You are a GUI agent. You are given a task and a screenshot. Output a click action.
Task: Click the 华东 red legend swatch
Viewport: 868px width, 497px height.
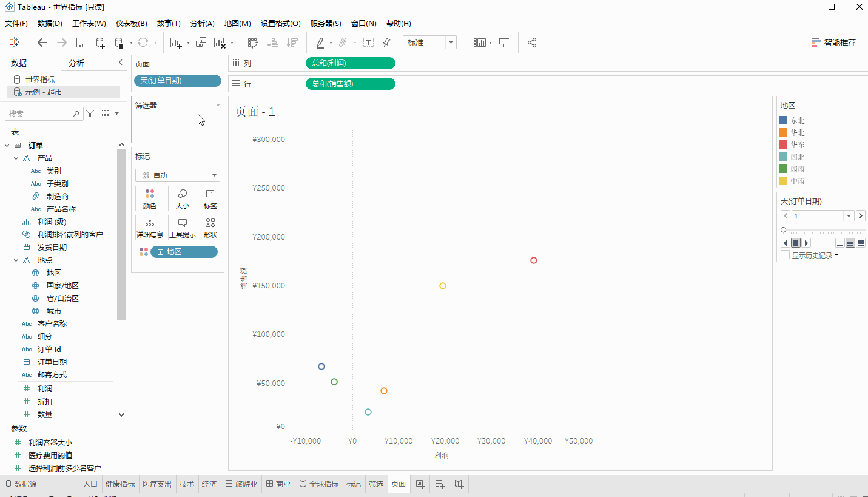(x=783, y=144)
